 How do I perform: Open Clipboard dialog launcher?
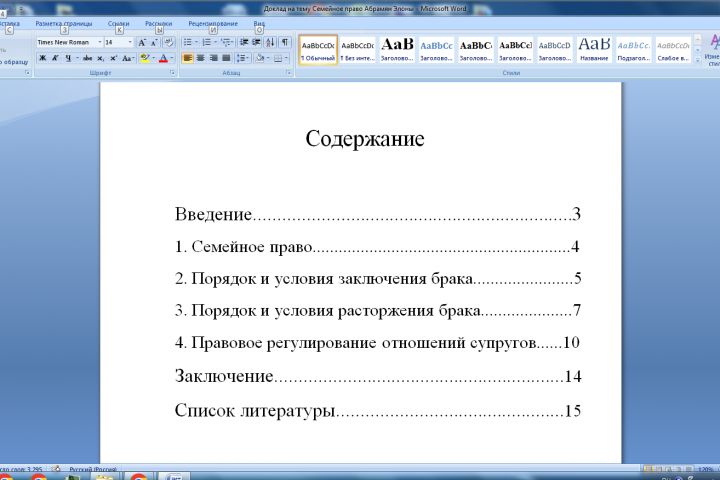pyautogui.click(x=28, y=73)
